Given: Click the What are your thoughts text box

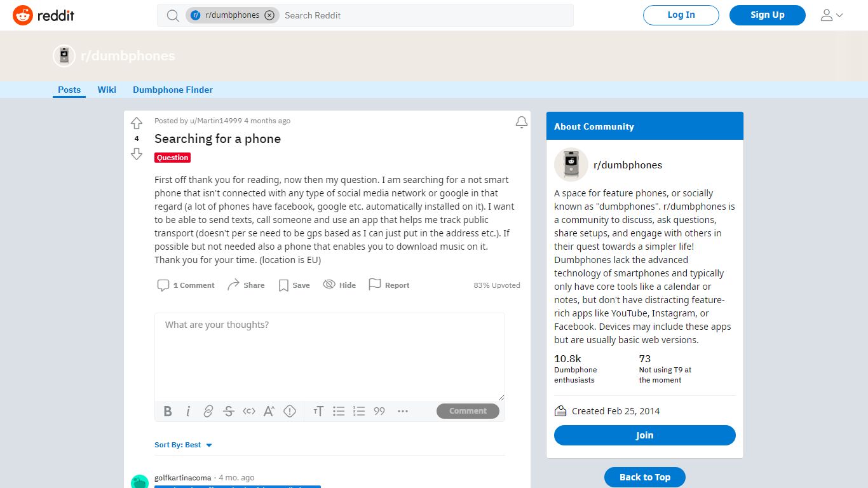Looking at the screenshot, I should [x=330, y=357].
